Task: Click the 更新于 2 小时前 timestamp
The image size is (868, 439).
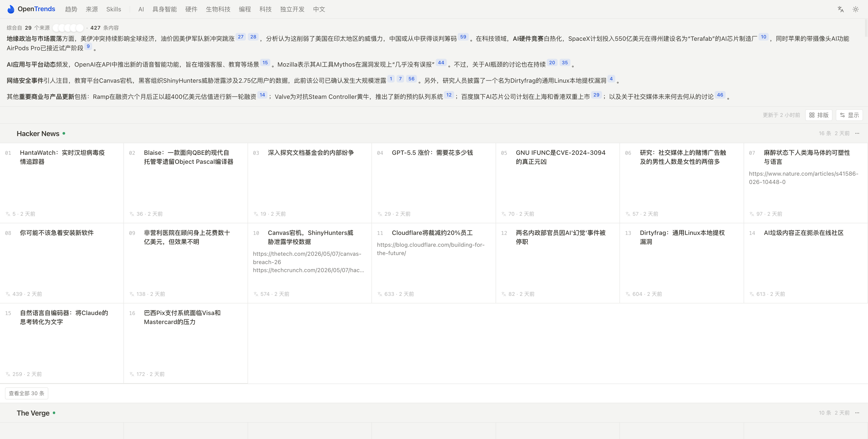Action: (781, 115)
